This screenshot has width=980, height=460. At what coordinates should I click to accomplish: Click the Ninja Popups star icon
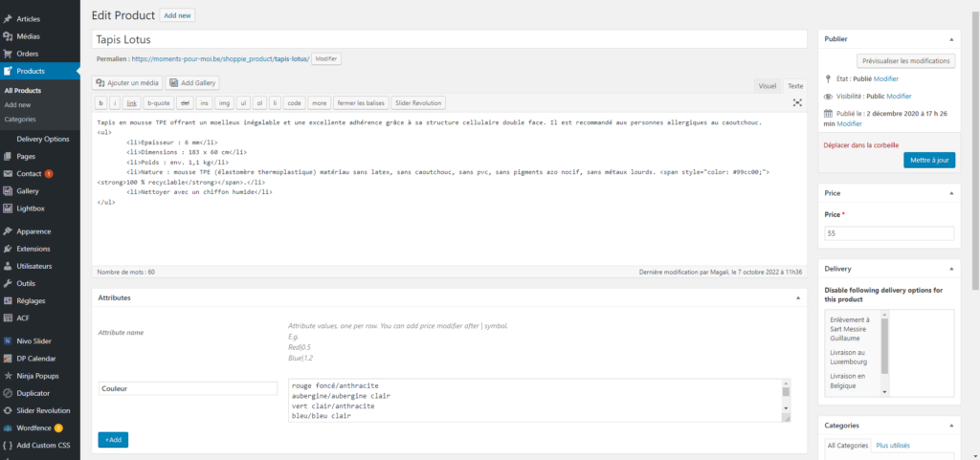(8, 376)
